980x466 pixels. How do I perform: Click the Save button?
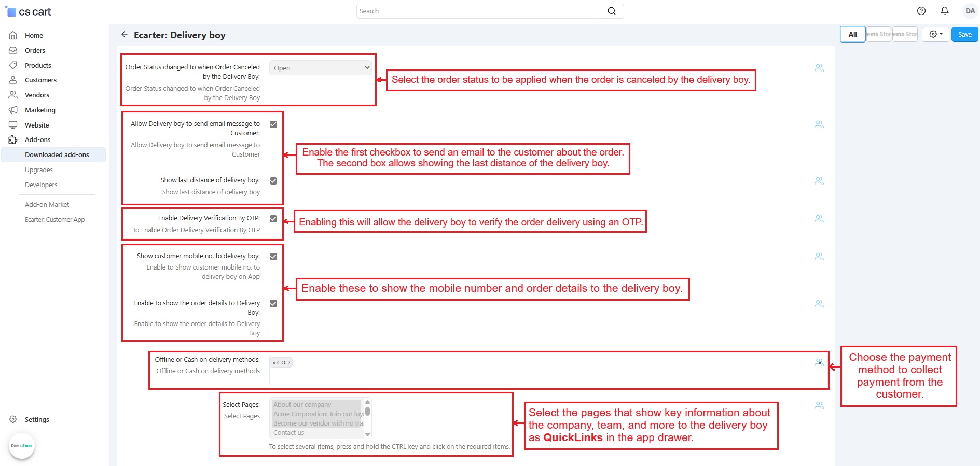click(x=964, y=34)
